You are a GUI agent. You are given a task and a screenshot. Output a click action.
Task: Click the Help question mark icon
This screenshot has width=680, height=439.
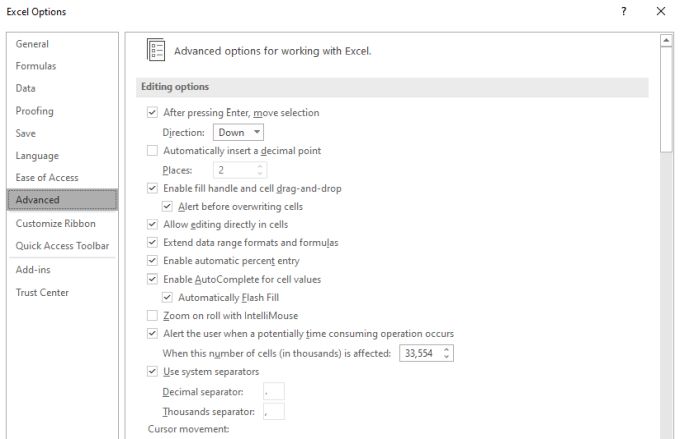pyautogui.click(x=624, y=11)
